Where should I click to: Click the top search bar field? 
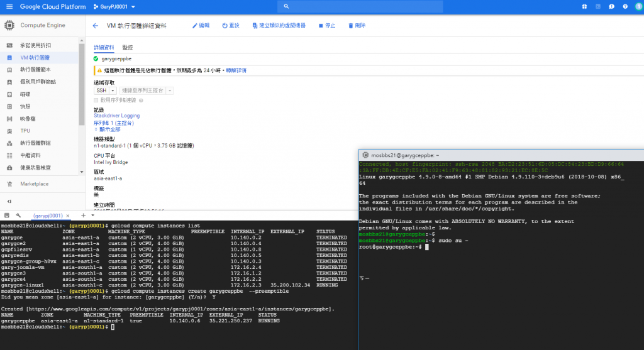(360, 6)
